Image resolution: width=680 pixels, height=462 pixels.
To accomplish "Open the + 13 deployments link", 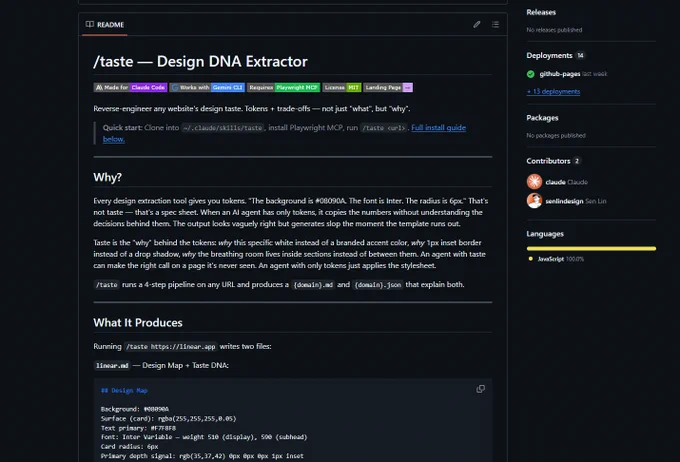I will 553,92.
